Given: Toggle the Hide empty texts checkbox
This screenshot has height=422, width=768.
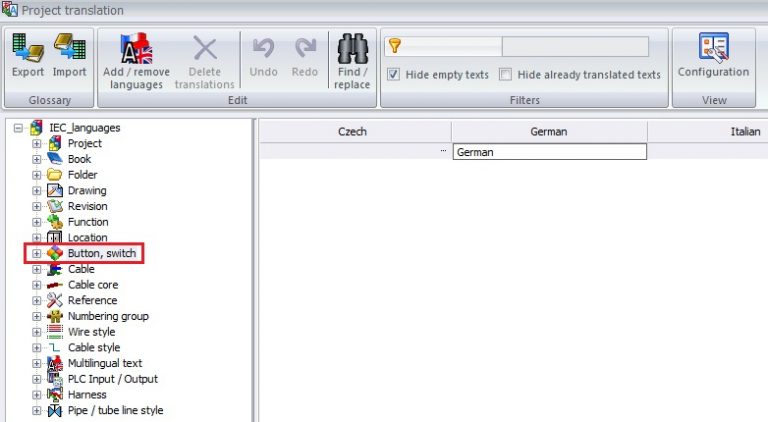Looking at the screenshot, I should pyautogui.click(x=393, y=74).
